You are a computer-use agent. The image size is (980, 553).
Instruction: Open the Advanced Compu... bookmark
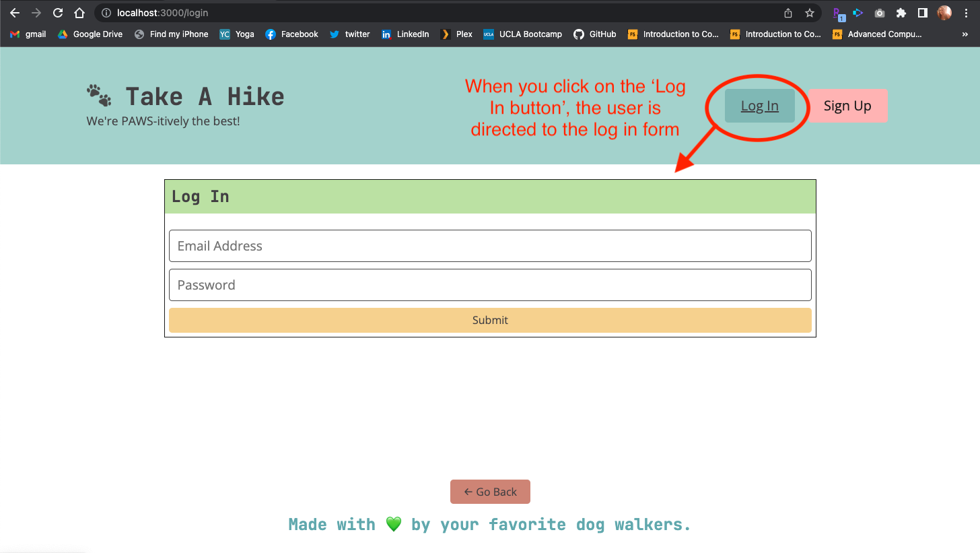click(877, 34)
